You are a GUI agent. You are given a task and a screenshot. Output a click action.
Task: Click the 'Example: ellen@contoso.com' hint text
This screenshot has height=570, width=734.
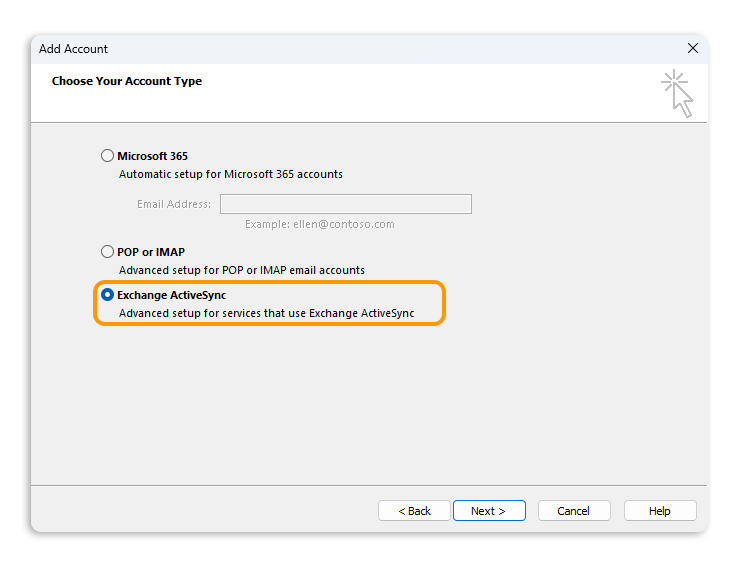point(320,224)
